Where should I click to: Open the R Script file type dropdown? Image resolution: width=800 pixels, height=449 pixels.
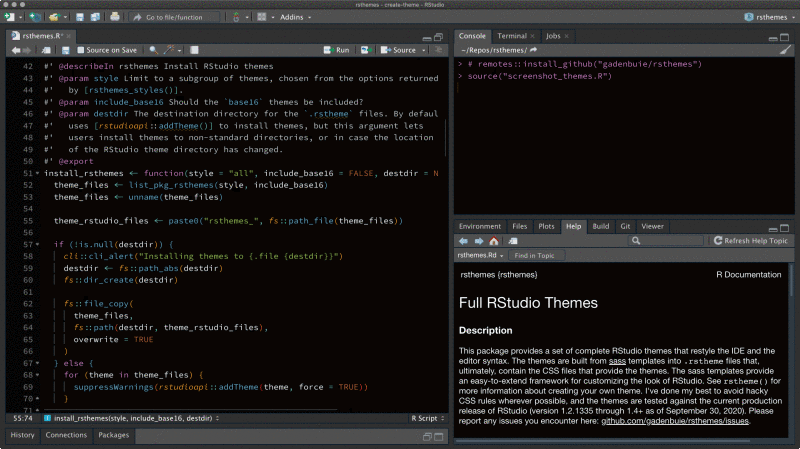[428, 418]
